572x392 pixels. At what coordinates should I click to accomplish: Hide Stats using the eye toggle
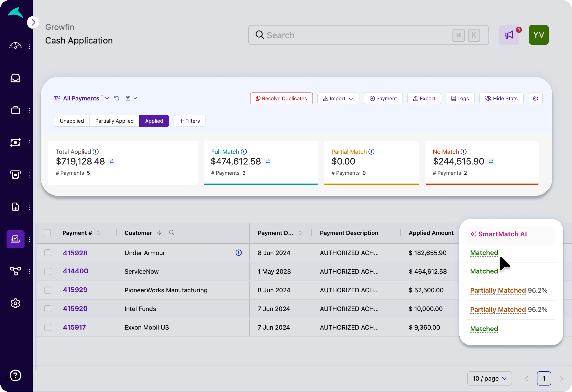click(x=501, y=98)
